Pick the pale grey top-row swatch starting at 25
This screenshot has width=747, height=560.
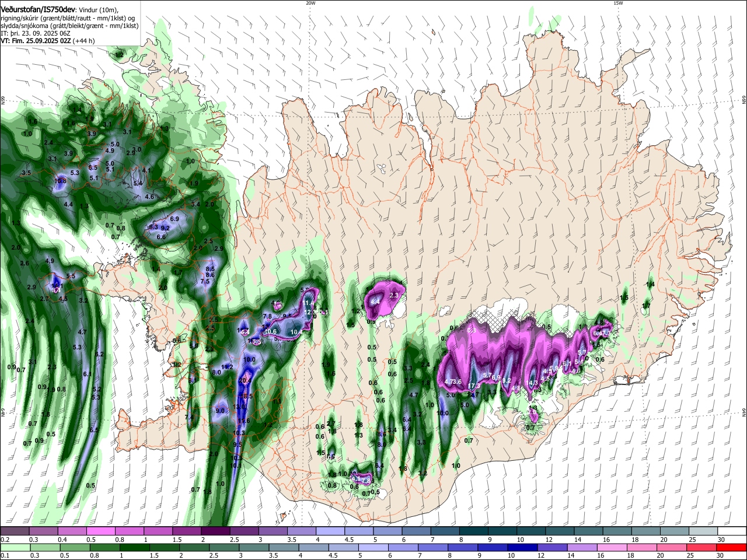(703, 531)
